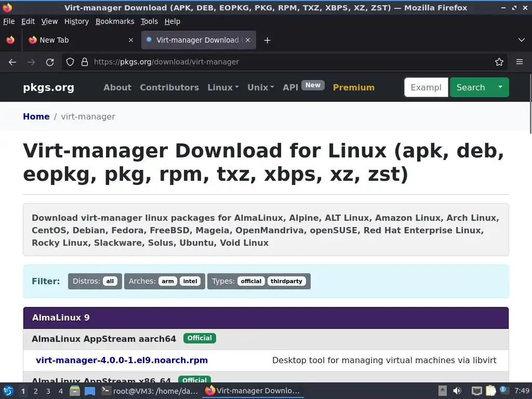The image size is (532, 399).
Task: Expand the Linux navigation dropdown
Action: [x=223, y=87]
